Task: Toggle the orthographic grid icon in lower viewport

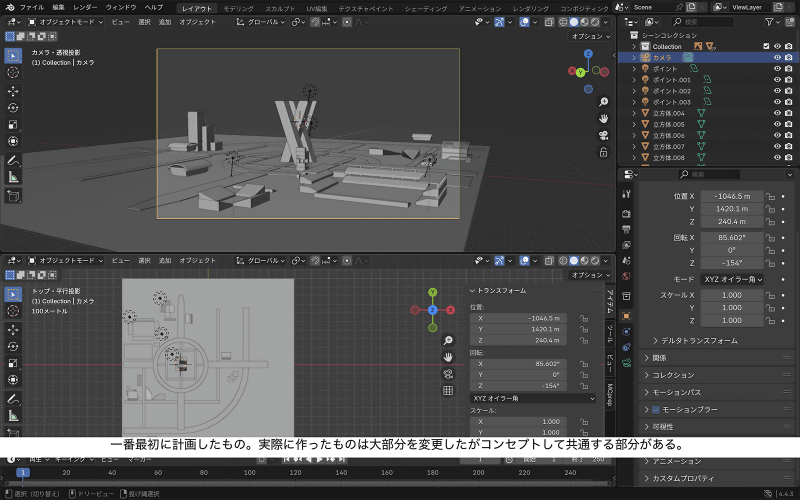Action: 449,391
